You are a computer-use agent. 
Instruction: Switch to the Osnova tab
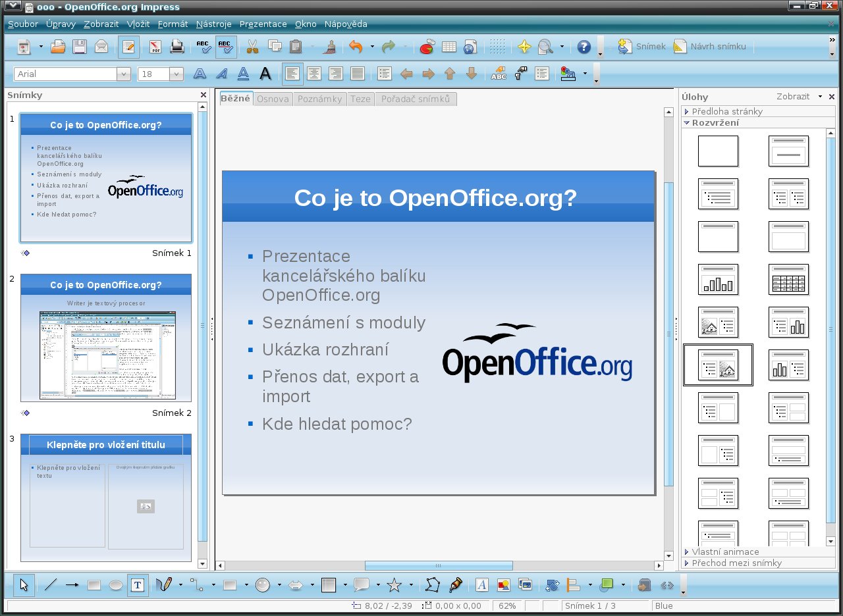(273, 99)
